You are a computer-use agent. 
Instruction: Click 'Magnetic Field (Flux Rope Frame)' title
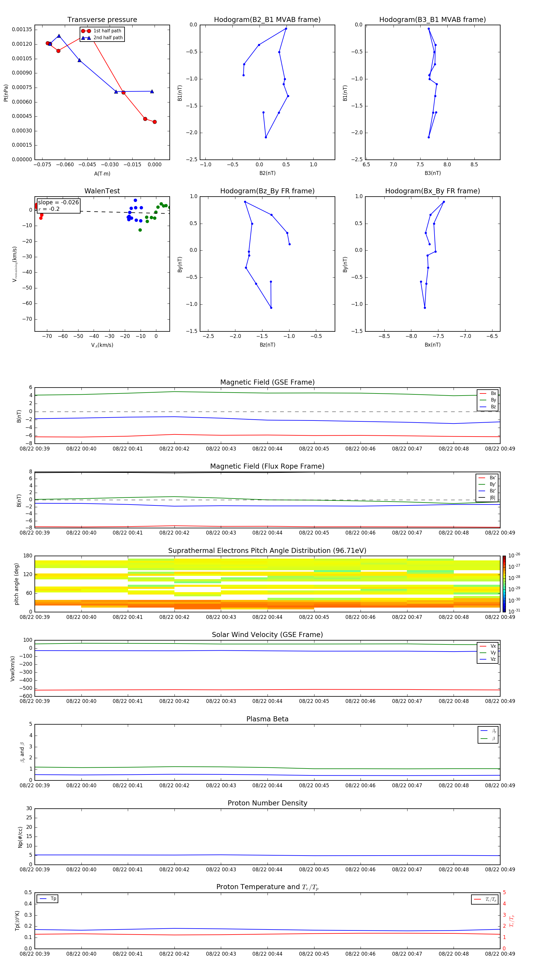click(267, 467)
